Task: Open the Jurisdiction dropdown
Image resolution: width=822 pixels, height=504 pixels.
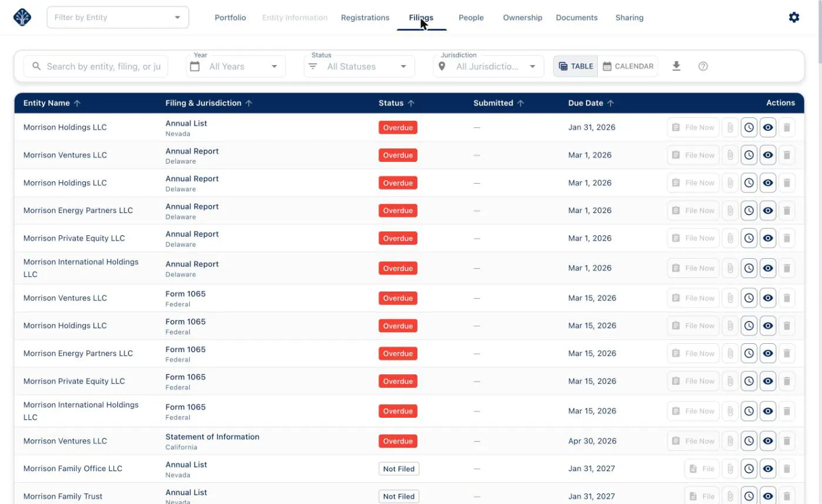Action: (x=489, y=66)
